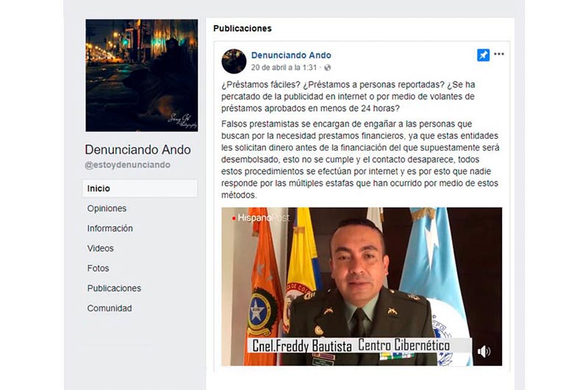Click the Publicaciones heading above the post
The image size is (588, 390).
(x=243, y=29)
